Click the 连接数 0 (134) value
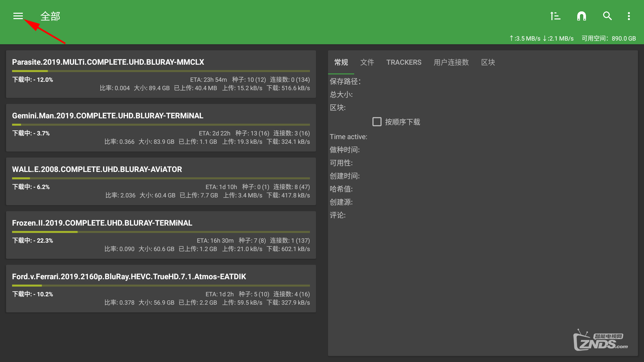The image size is (644, 362). (x=290, y=80)
